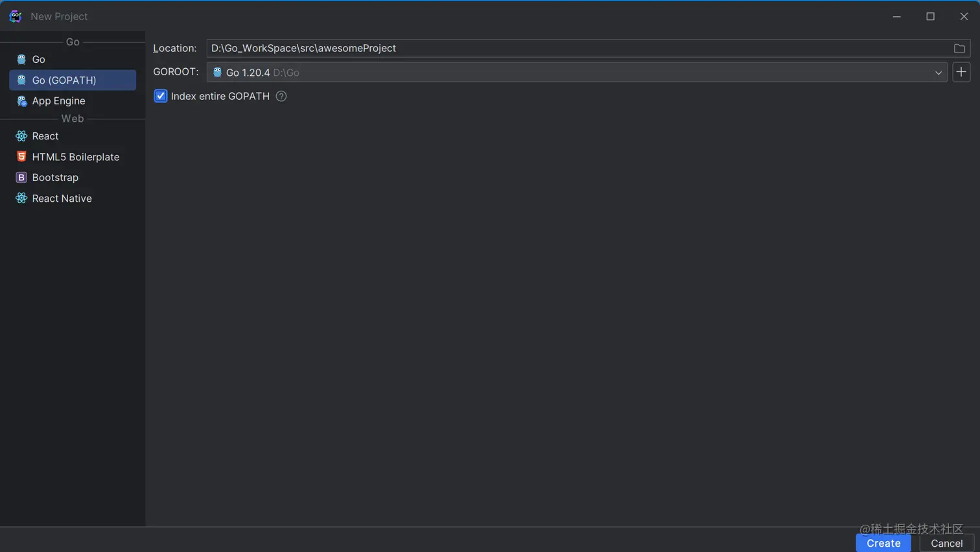Click the React Native atom icon

click(x=21, y=198)
